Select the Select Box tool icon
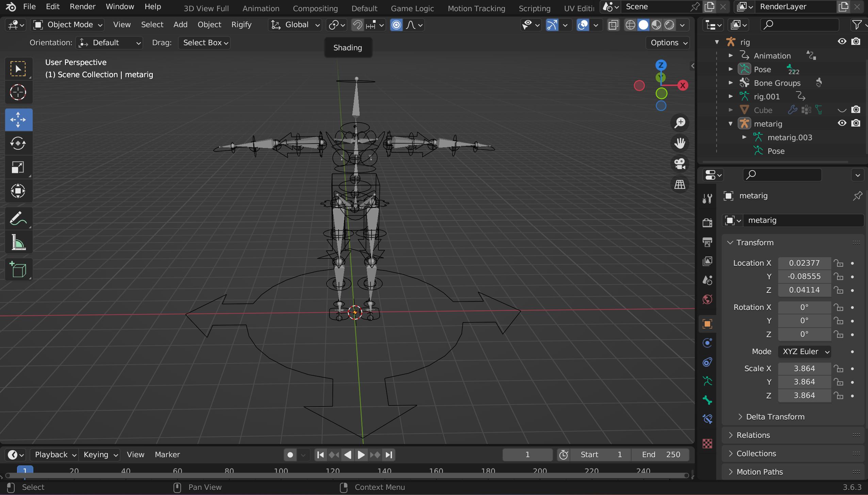The height and width of the screenshot is (495, 868). (x=18, y=69)
